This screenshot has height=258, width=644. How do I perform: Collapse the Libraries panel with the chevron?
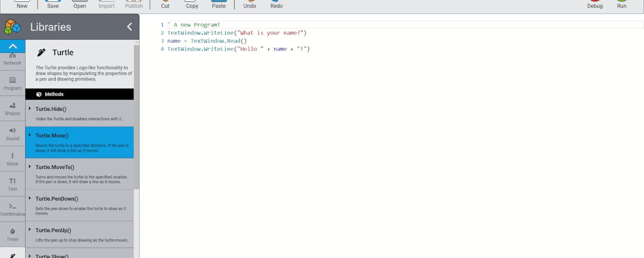pos(129,27)
